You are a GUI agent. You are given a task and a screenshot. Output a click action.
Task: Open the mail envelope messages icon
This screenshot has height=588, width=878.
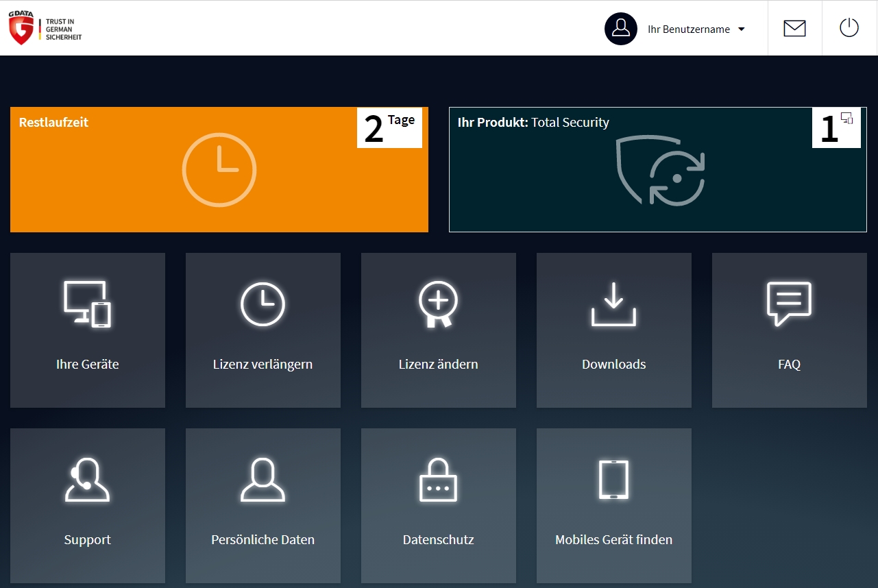tap(794, 29)
